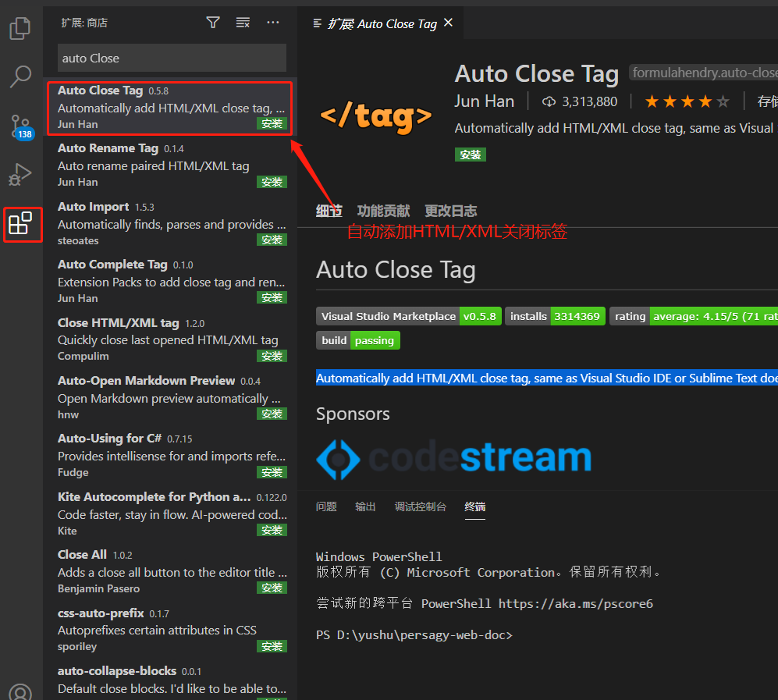This screenshot has height=700, width=778.
Task: Open Source Control view with 138 badge
Action: (x=20, y=126)
